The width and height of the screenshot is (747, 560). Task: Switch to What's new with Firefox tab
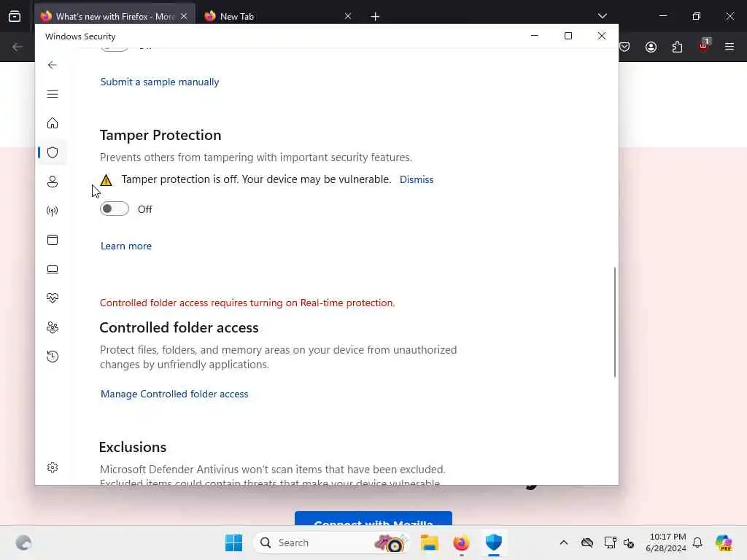115,16
